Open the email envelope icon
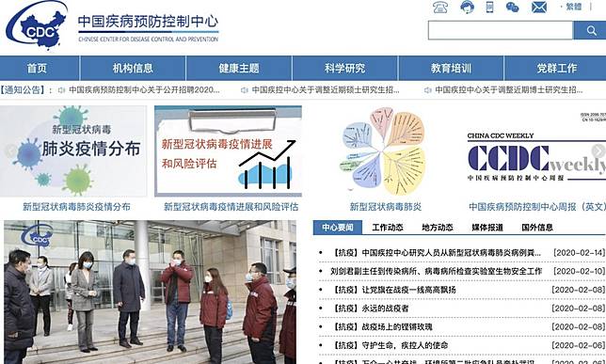This screenshot has height=364, width=606. tap(539, 8)
